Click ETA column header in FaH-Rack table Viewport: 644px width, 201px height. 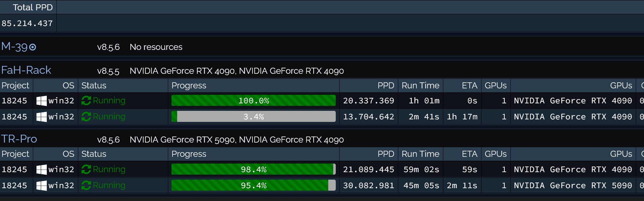(469, 86)
